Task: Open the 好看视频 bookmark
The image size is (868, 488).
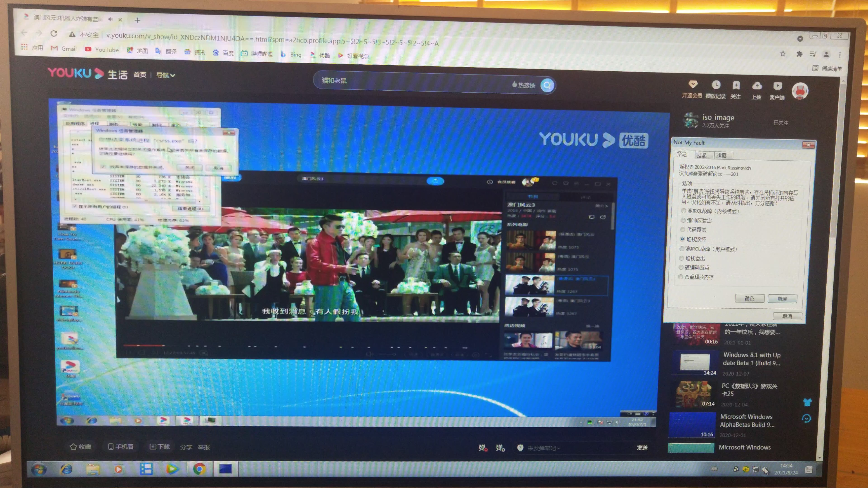Action: (x=353, y=56)
